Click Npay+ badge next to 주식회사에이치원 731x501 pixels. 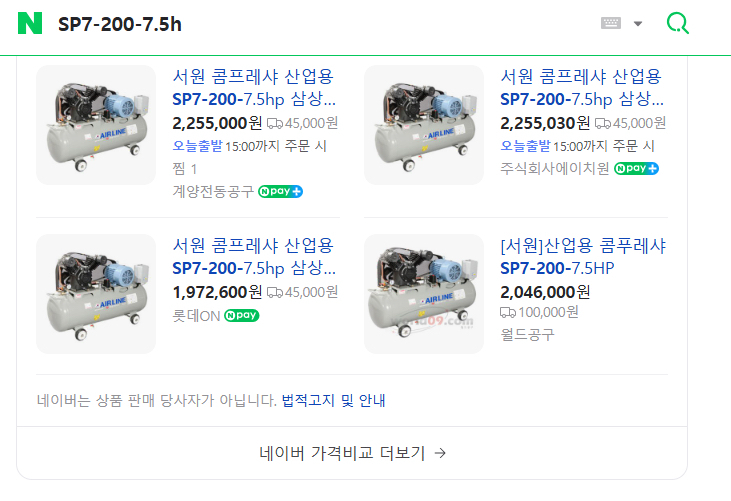click(637, 168)
